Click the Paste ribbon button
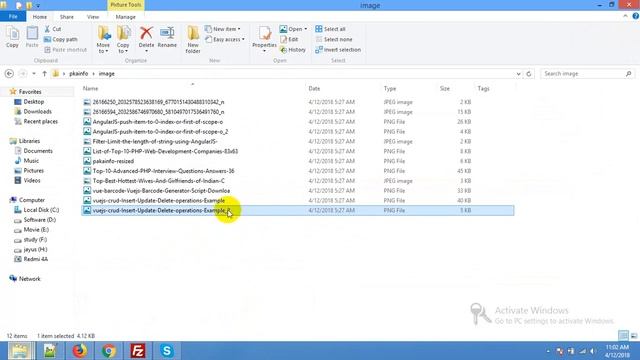The width and height of the screenshot is (640, 360). [x=32, y=37]
